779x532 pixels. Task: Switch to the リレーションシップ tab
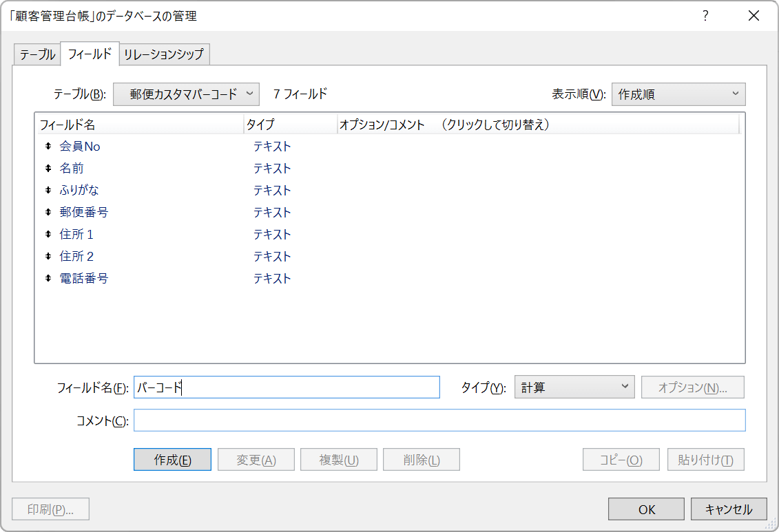tap(165, 54)
